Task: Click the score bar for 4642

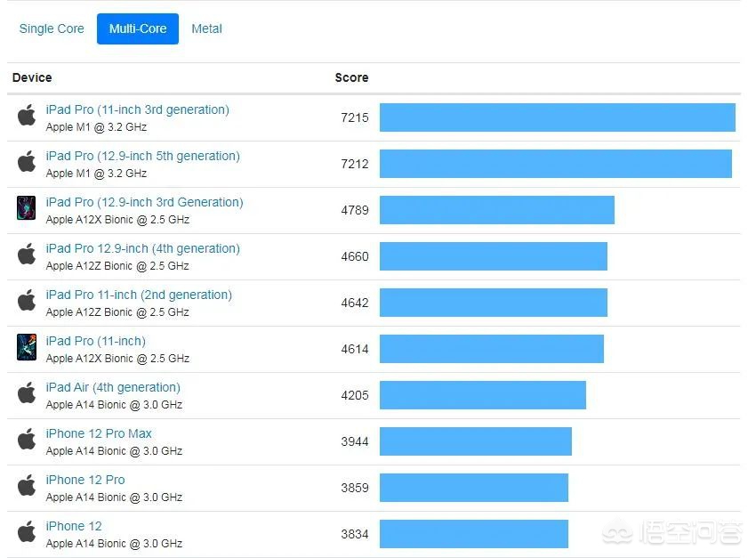Action: click(494, 303)
